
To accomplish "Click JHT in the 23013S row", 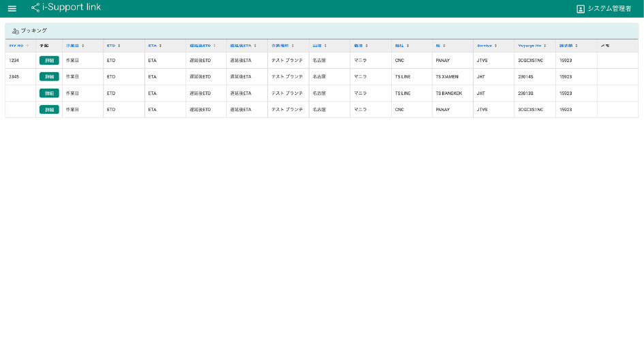I will (481, 93).
